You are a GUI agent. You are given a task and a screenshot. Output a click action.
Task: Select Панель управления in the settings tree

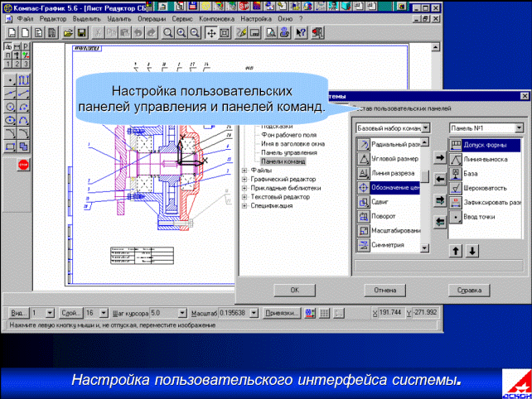(x=289, y=152)
